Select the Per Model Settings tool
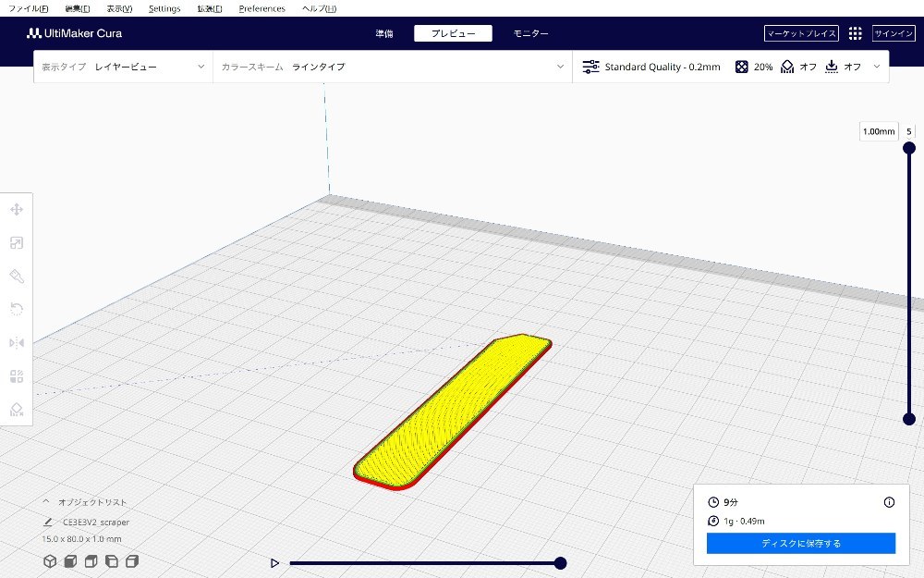The image size is (924, 578). coord(17,376)
